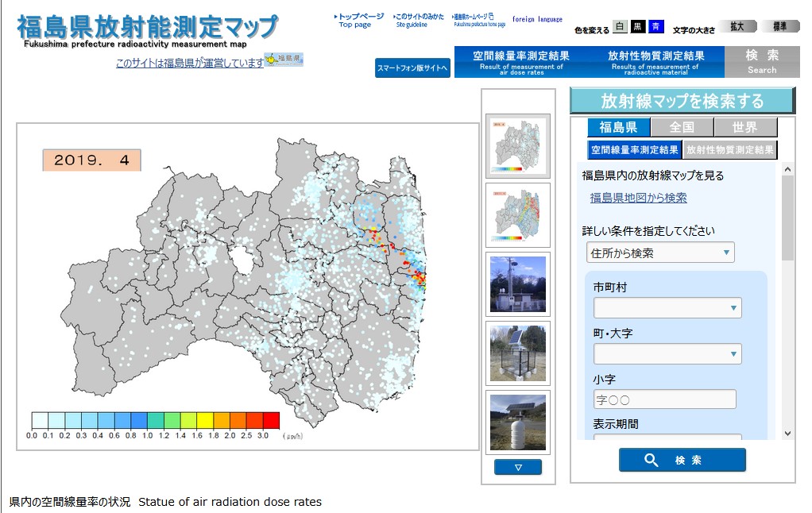Choose 空間線量率測定結果 sub-tab in search panel
Screen dimensions: 812x513
(x=634, y=149)
